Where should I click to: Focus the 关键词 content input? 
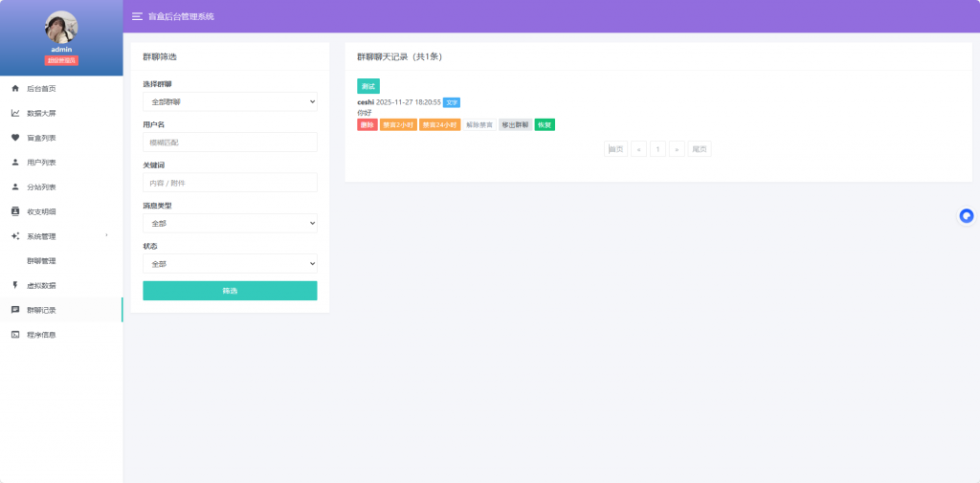tap(230, 183)
